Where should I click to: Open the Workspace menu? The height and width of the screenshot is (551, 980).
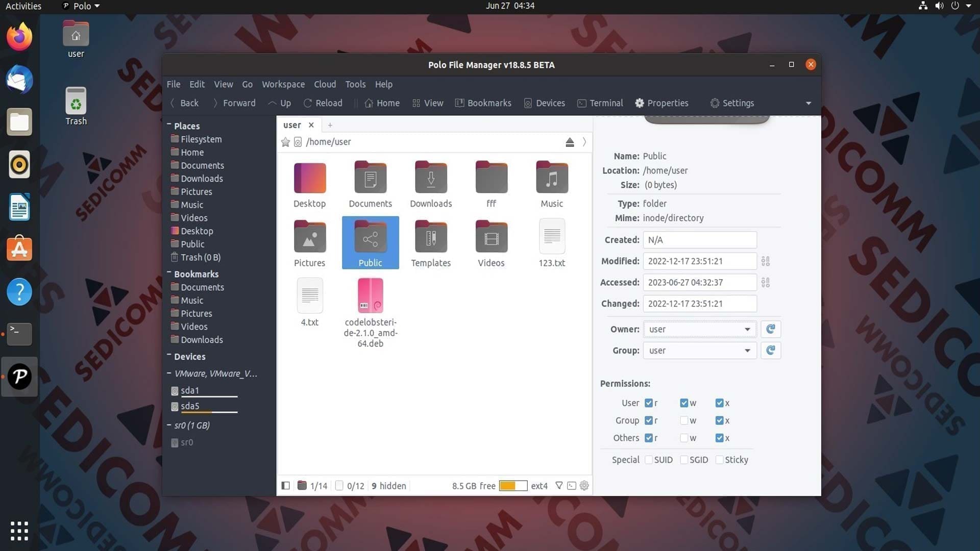tap(283, 84)
